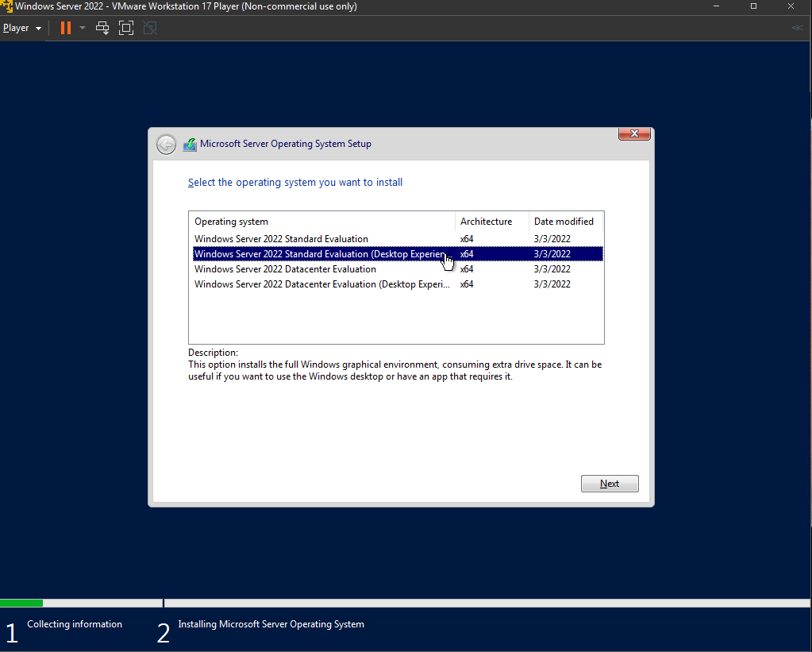This screenshot has height=652, width=812.
Task: Click Next to continue installation
Action: tap(610, 484)
